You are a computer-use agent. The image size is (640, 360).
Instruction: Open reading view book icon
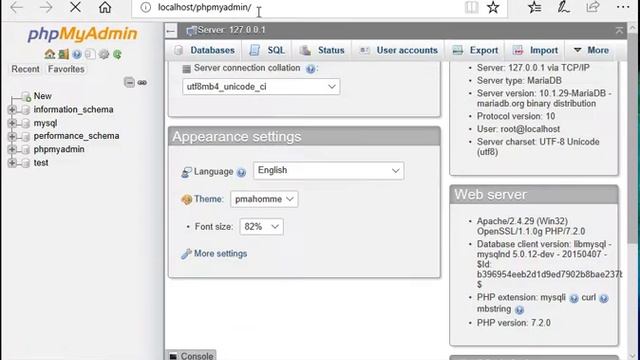(x=471, y=7)
